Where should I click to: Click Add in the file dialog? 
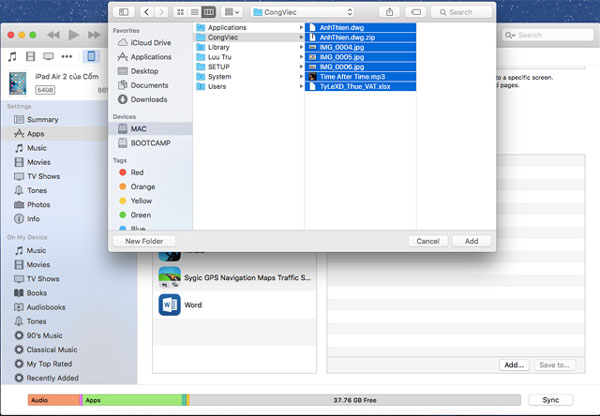pos(471,241)
